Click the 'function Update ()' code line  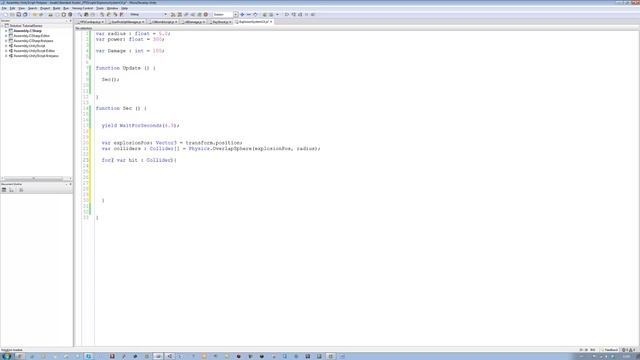tap(125, 68)
